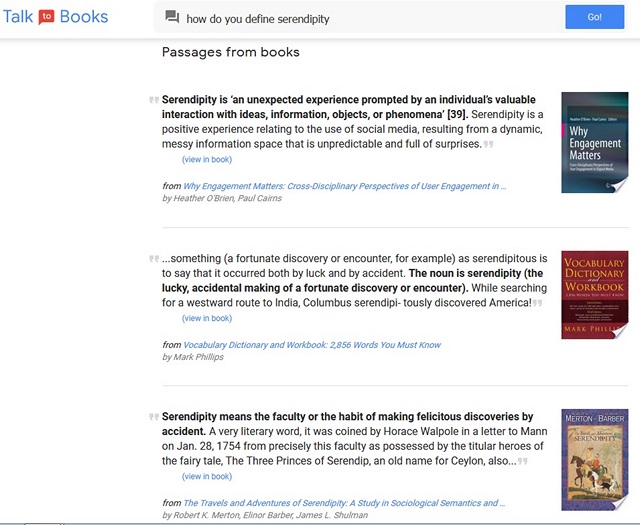Click the opening quote mark of third passage
The width and height of the screenshot is (640, 525).
pyautogui.click(x=154, y=417)
